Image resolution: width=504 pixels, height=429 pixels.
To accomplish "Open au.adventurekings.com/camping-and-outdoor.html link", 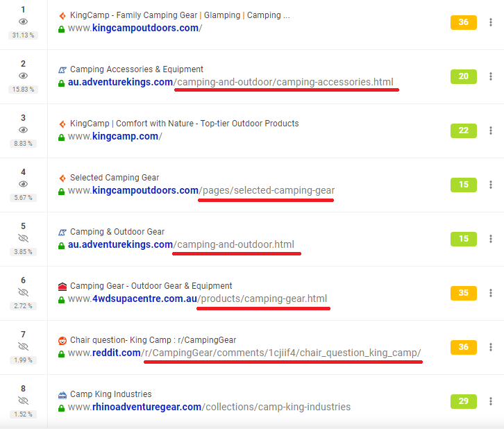I will click(x=181, y=244).
